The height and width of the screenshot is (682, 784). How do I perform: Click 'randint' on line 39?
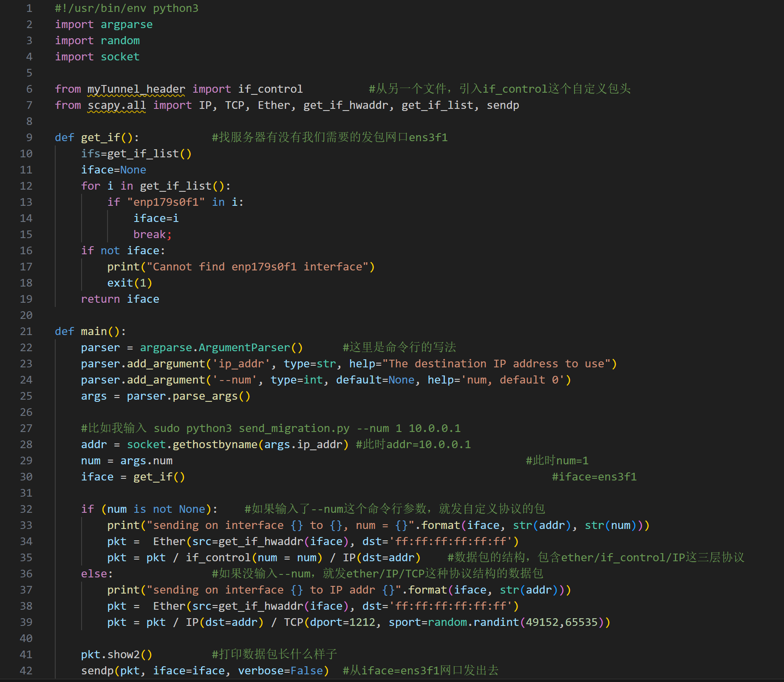[496, 622]
